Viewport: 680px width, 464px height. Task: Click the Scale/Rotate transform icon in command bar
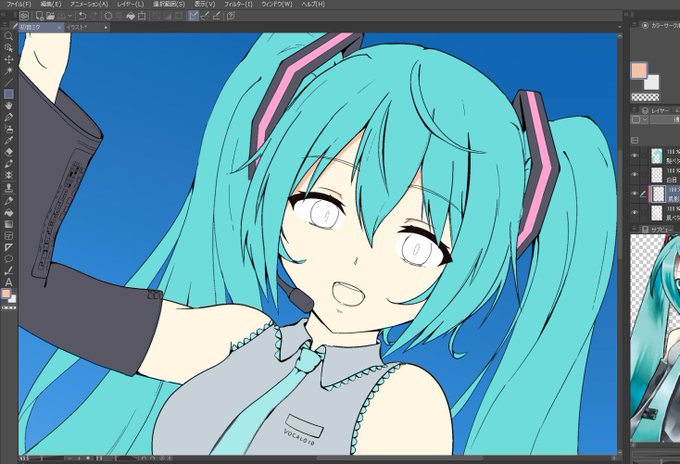pos(141,16)
